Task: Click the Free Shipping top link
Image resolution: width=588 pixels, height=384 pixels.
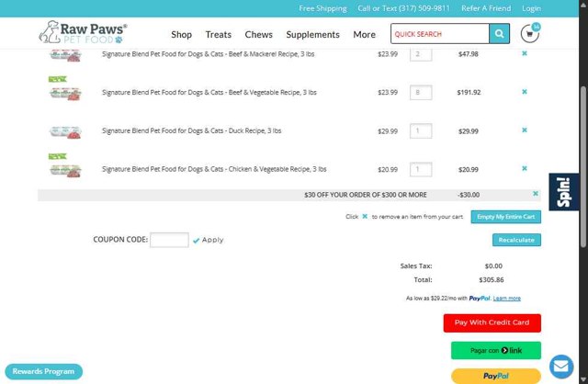Action: pyautogui.click(x=322, y=8)
